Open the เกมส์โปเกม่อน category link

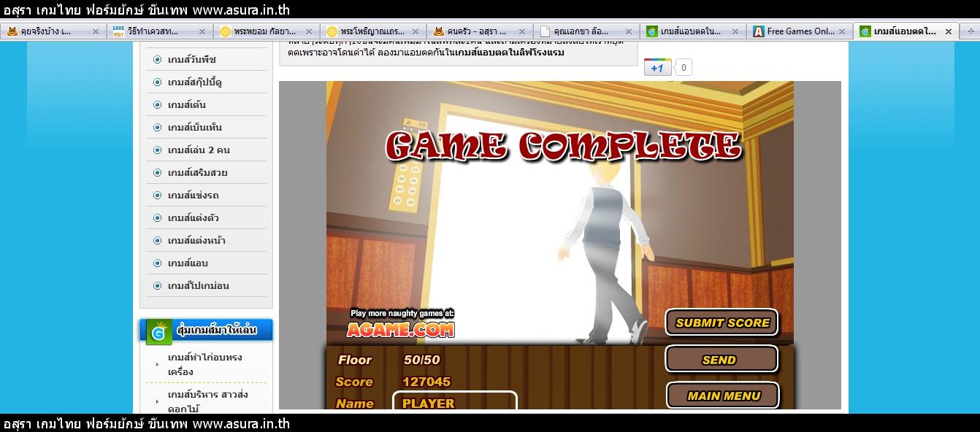pyautogui.click(x=199, y=286)
